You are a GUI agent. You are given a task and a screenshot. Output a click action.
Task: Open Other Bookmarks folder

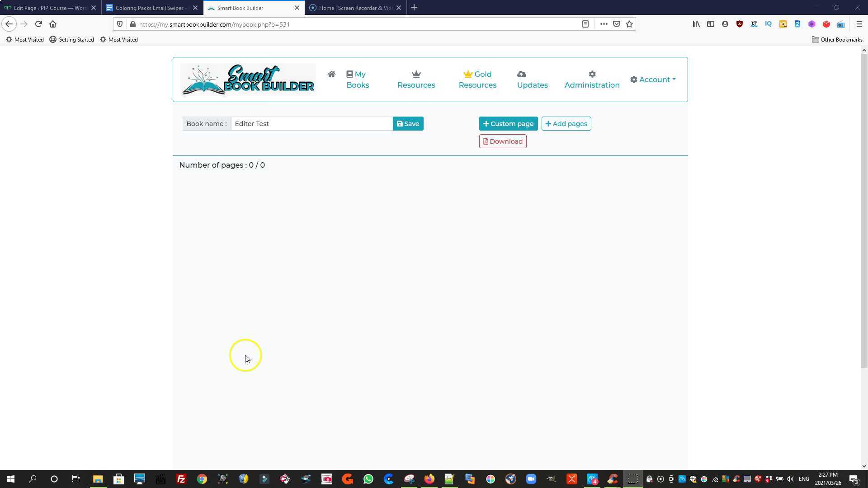coord(837,40)
